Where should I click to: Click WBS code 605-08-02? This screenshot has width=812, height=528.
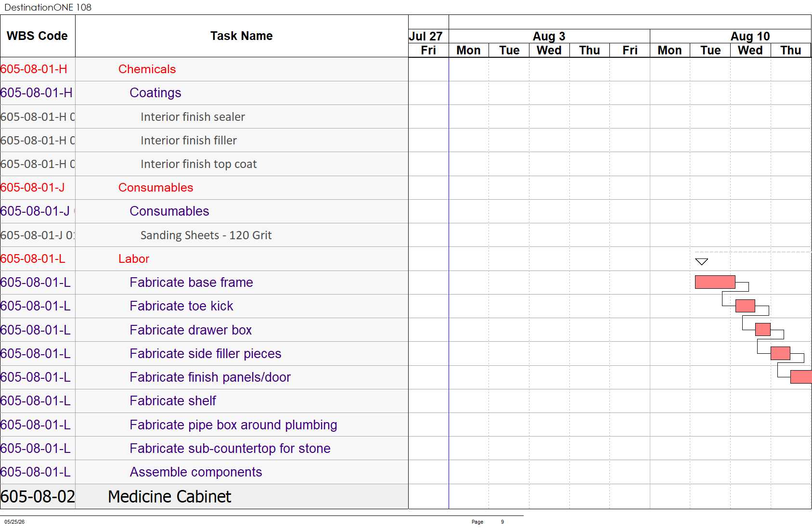click(x=38, y=497)
